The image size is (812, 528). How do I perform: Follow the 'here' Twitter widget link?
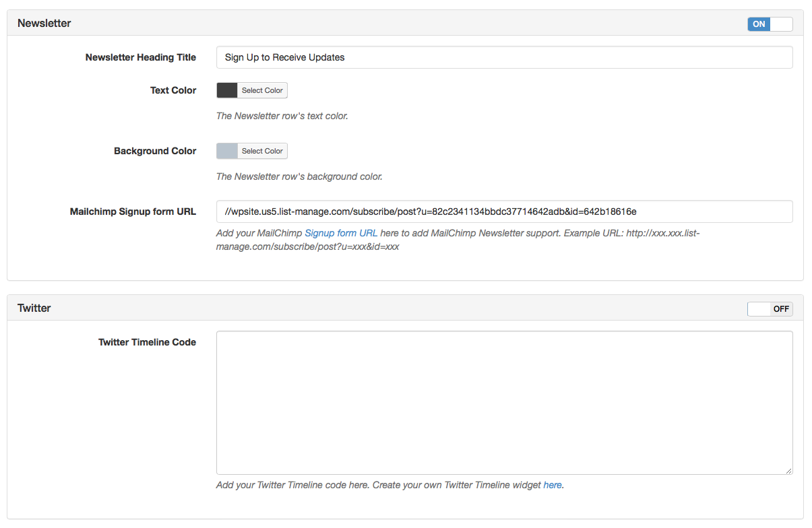click(553, 485)
